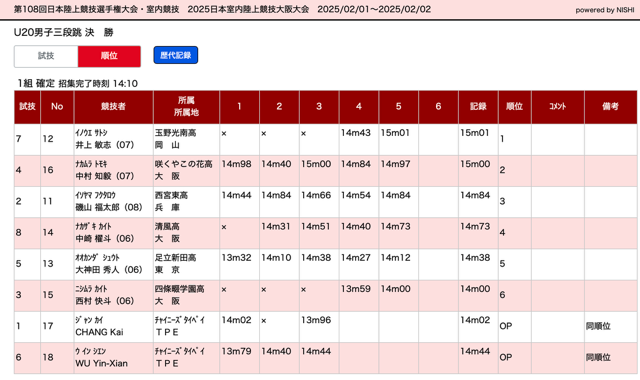Click 大神田's fourth attempt 14m27
This screenshot has width=640, height=380.
coord(356,258)
